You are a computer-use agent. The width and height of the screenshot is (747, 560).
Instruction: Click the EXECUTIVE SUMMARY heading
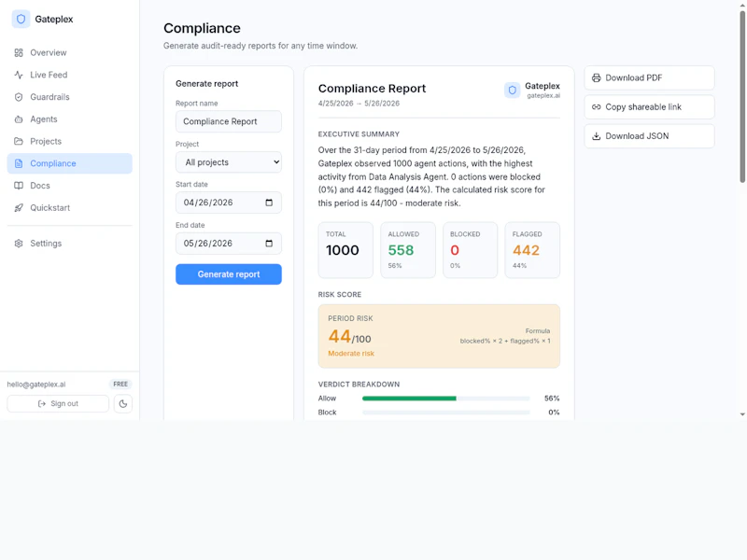click(x=359, y=134)
